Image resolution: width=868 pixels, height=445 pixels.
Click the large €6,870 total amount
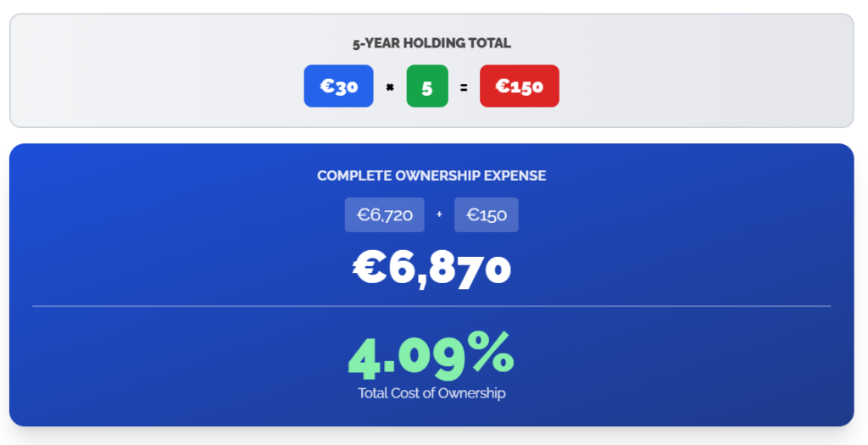pyautogui.click(x=431, y=268)
